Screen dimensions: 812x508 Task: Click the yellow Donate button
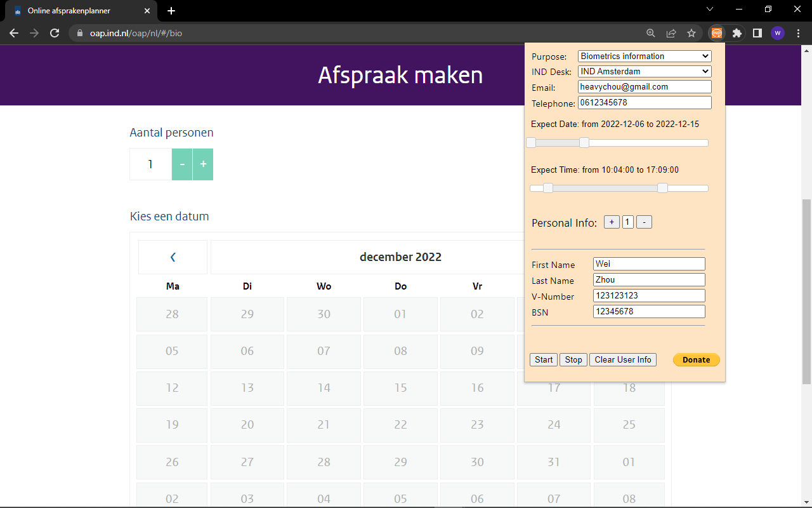pos(697,360)
